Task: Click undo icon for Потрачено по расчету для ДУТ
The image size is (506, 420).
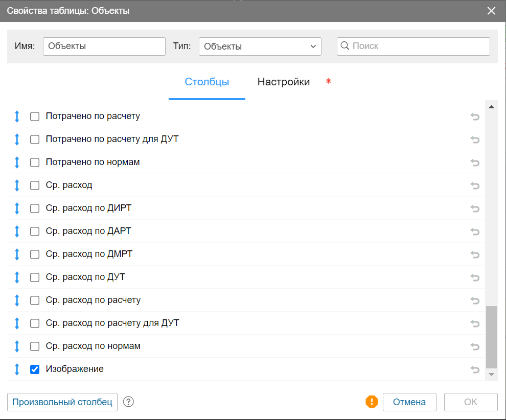Action: point(475,139)
